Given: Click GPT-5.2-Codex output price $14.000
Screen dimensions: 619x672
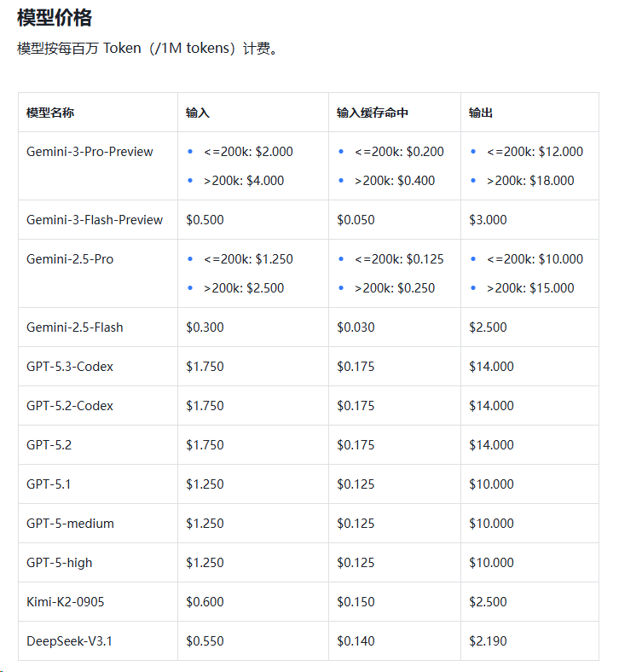Looking at the screenshot, I should [491, 406].
